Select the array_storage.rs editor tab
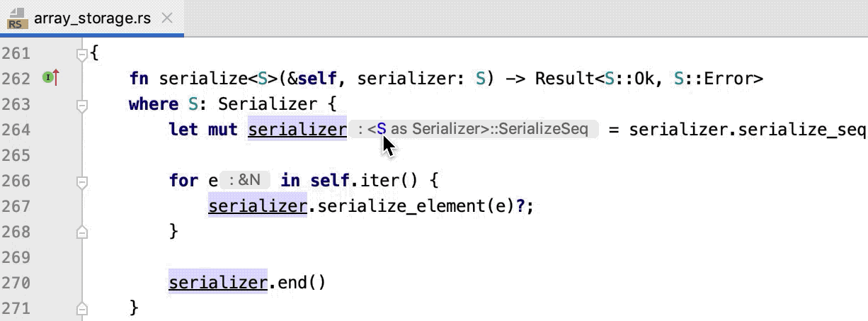The height and width of the screenshot is (321, 868). [x=92, y=18]
